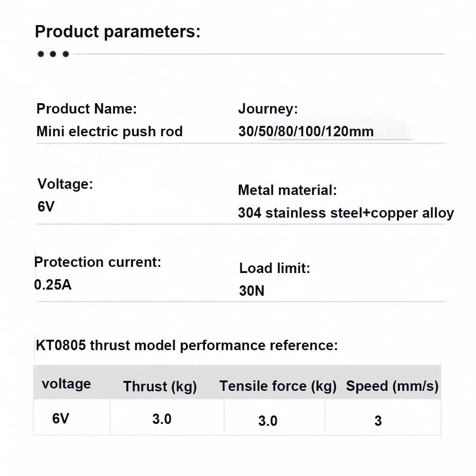Select the Product Name label
This screenshot has height=476, width=476.
point(87,109)
